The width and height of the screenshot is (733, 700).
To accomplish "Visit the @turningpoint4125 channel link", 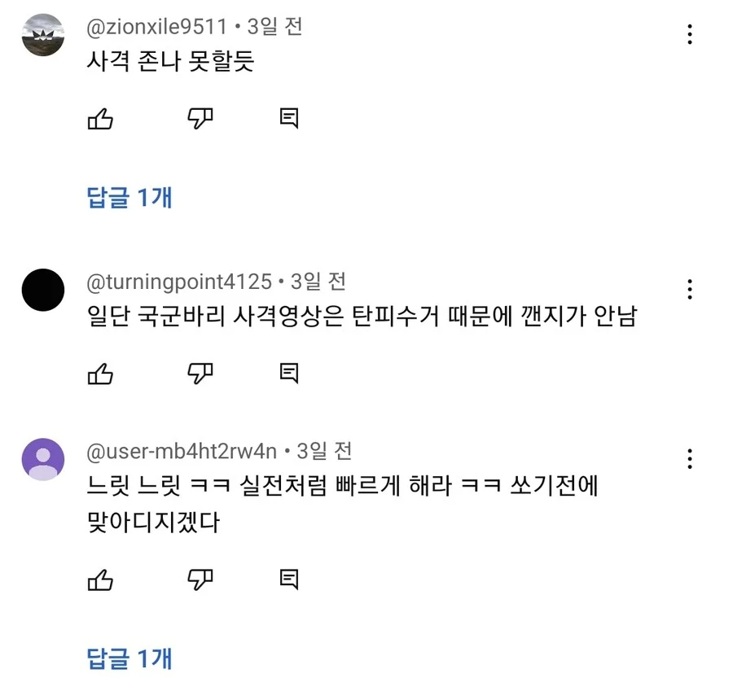I will [x=179, y=282].
